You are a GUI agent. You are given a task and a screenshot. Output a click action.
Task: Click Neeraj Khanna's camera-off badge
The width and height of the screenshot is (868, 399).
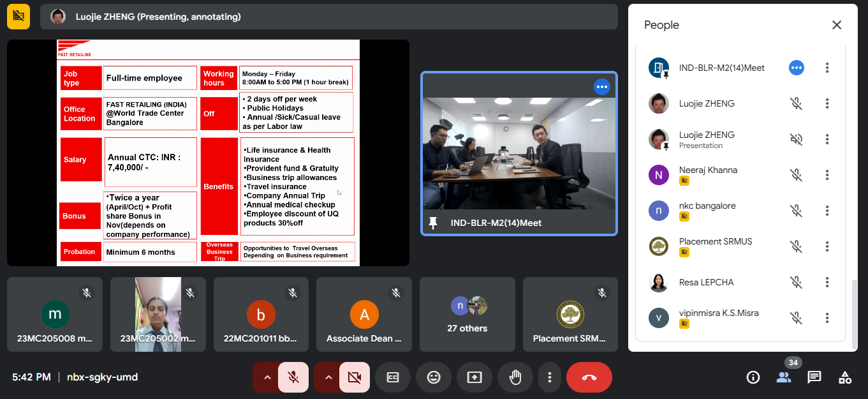click(684, 181)
